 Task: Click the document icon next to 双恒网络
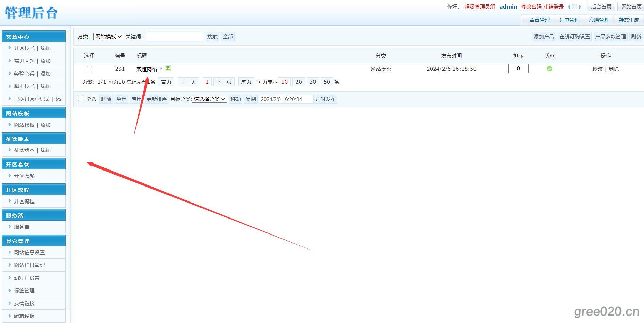coord(161,69)
